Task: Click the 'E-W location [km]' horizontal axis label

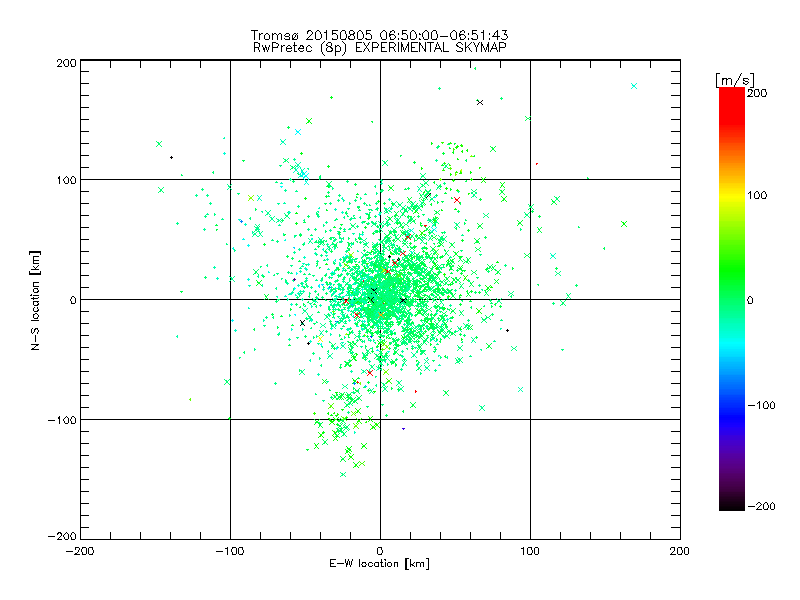Action: [379, 564]
